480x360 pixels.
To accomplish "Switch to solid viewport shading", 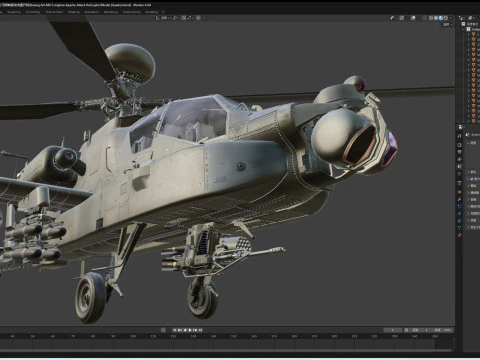I will click(436, 18).
